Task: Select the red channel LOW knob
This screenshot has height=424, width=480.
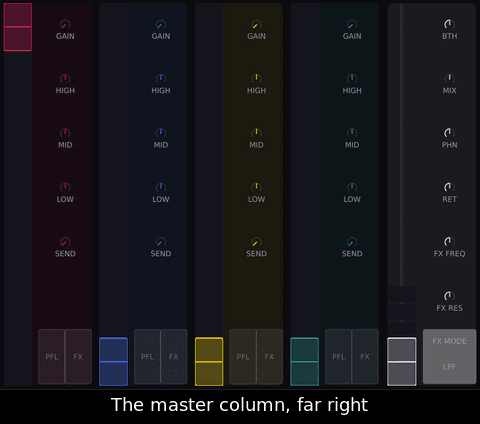Action: coord(65,188)
